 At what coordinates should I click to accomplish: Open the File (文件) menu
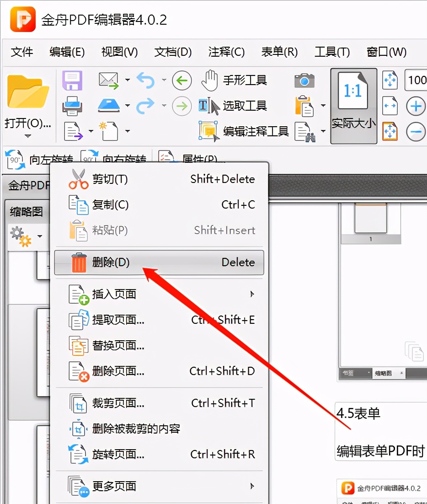(22, 52)
